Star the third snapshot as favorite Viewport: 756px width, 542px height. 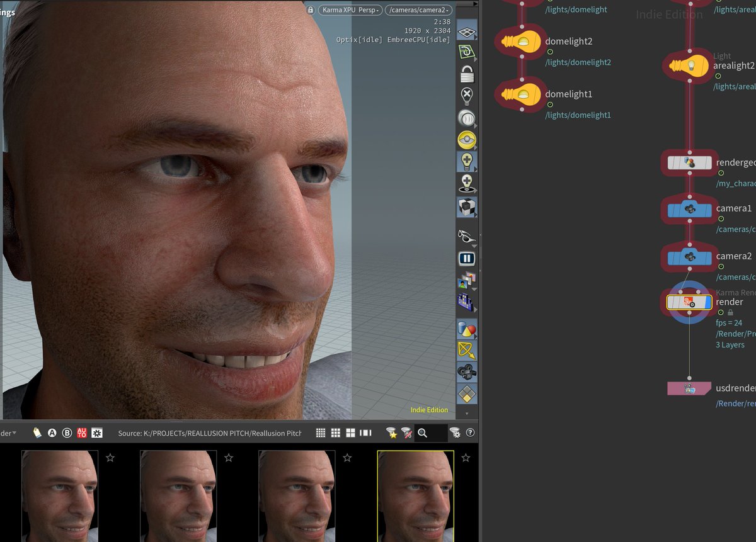tap(347, 458)
